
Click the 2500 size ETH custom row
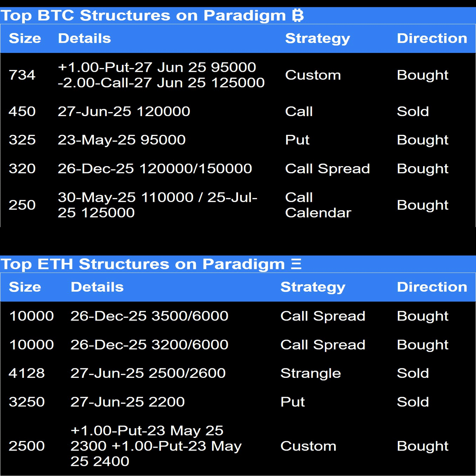[238, 446]
